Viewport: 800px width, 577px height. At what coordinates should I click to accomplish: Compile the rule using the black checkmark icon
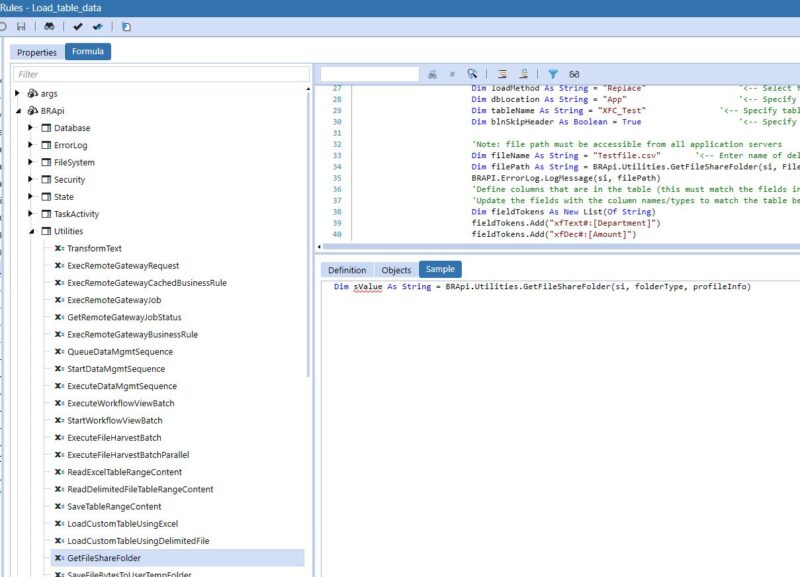(x=78, y=28)
